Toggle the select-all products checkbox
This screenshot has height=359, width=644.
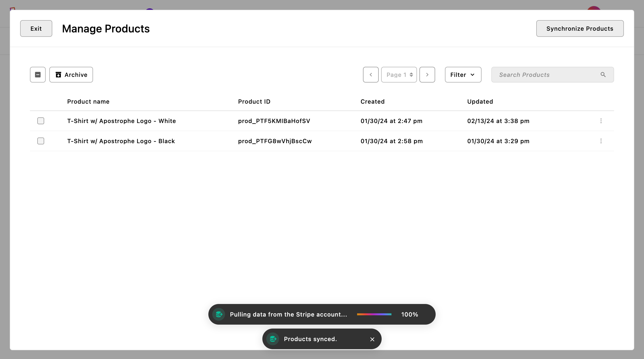pos(38,75)
